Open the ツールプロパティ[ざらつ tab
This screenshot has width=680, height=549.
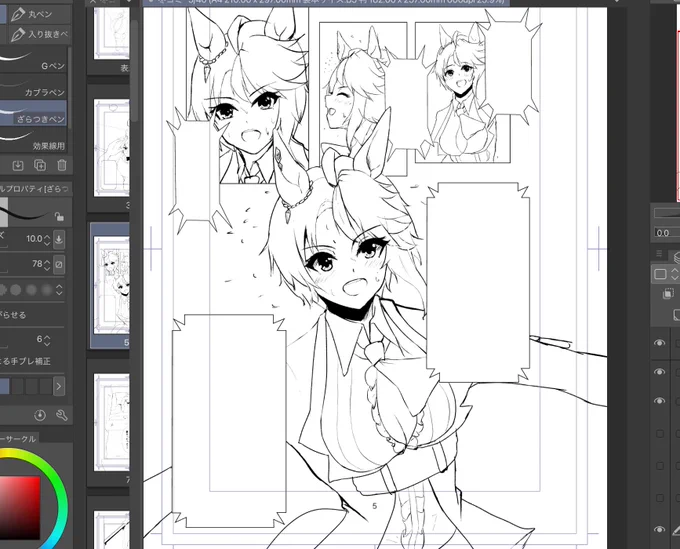point(35,189)
